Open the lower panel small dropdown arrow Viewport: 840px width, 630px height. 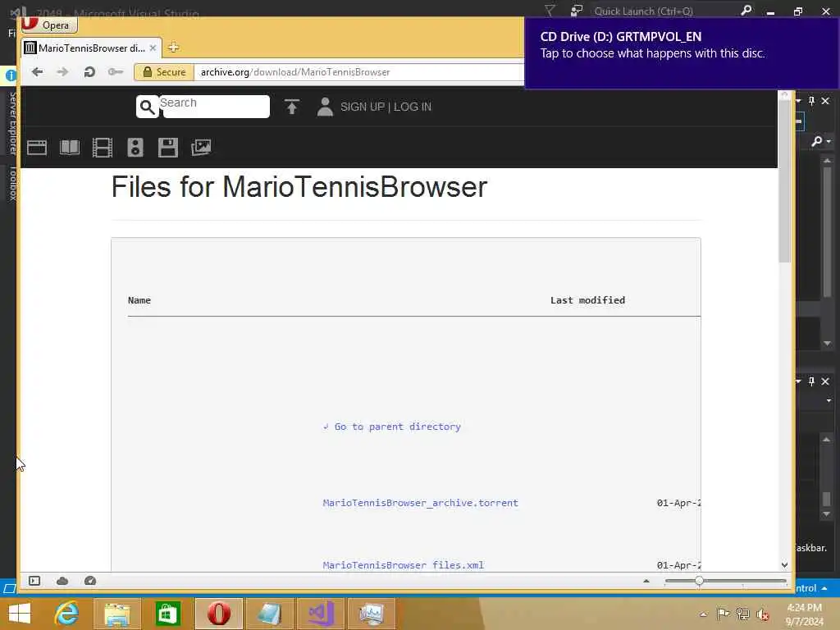tap(829, 400)
